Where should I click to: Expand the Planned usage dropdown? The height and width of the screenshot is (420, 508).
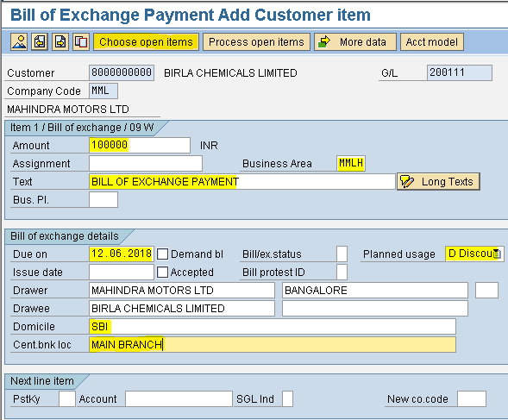tap(498, 254)
